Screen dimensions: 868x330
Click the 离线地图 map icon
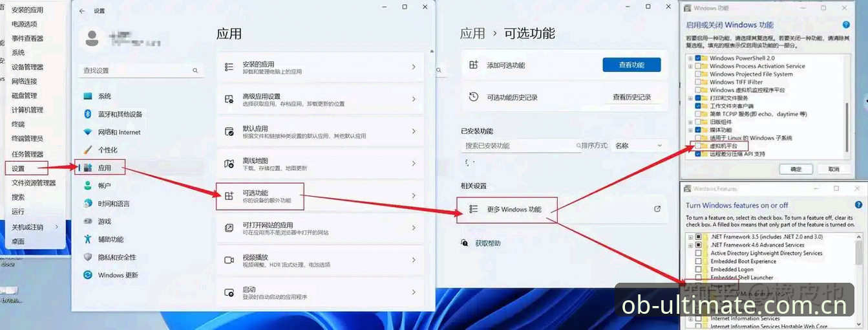coord(229,164)
